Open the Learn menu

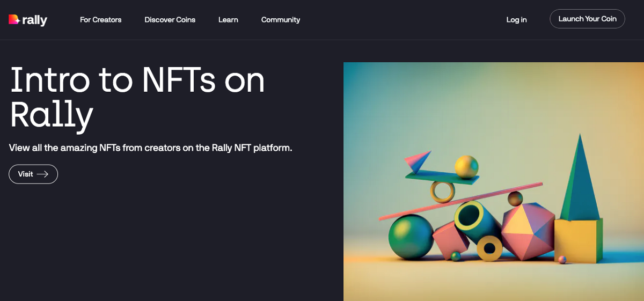228,20
